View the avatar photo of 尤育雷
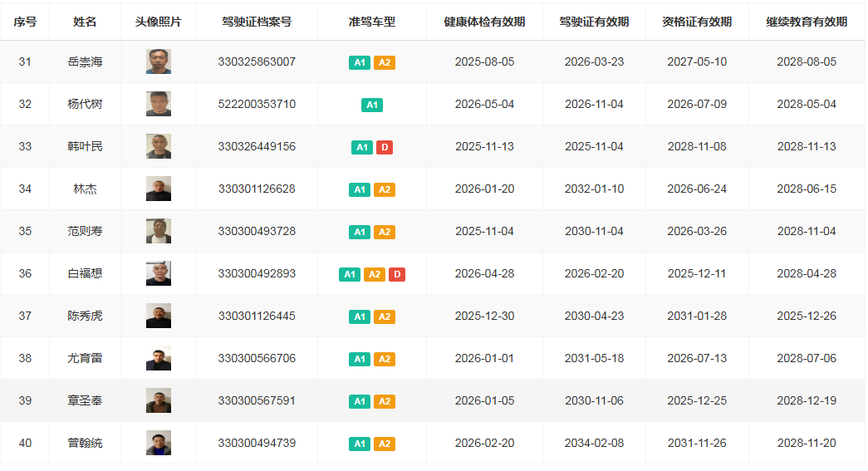The image size is (868, 471). pos(159,358)
